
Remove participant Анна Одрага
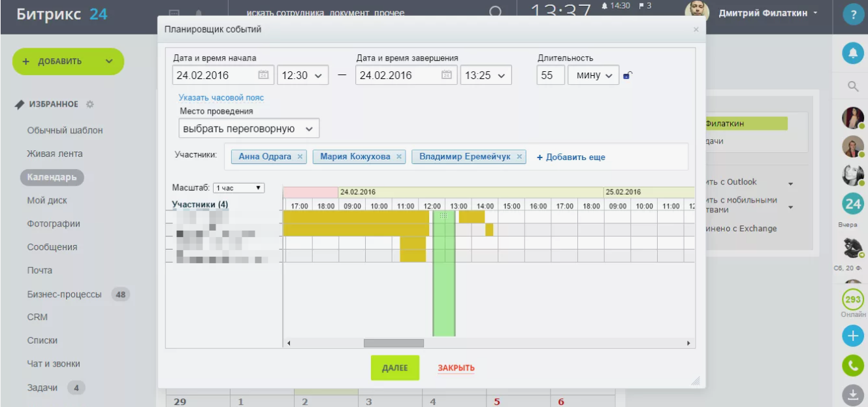coord(300,157)
